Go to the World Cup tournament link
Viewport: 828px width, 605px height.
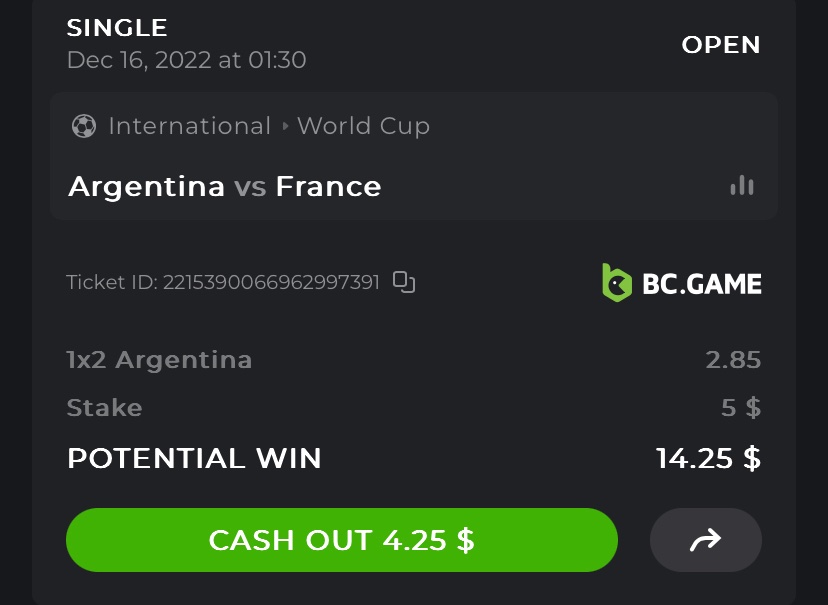363,126
